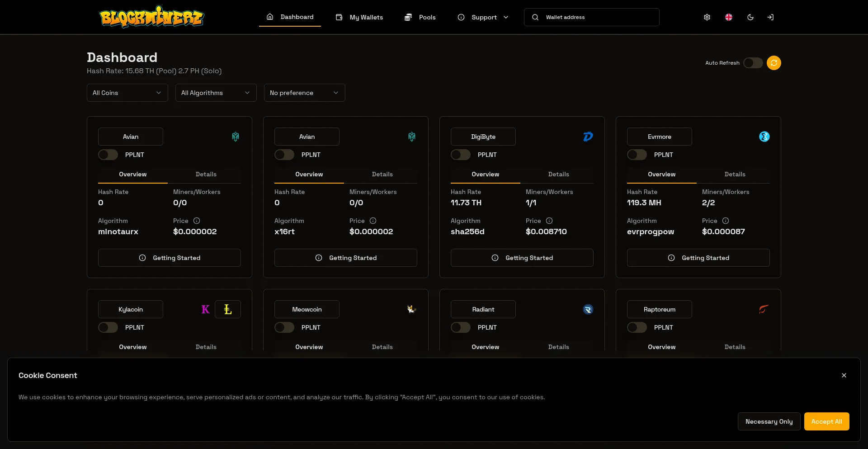This screenshot has width=868, height=449.
Task: Toggle PPLNT switch on x16rt Avian card
Action: [x=284, y=155]
